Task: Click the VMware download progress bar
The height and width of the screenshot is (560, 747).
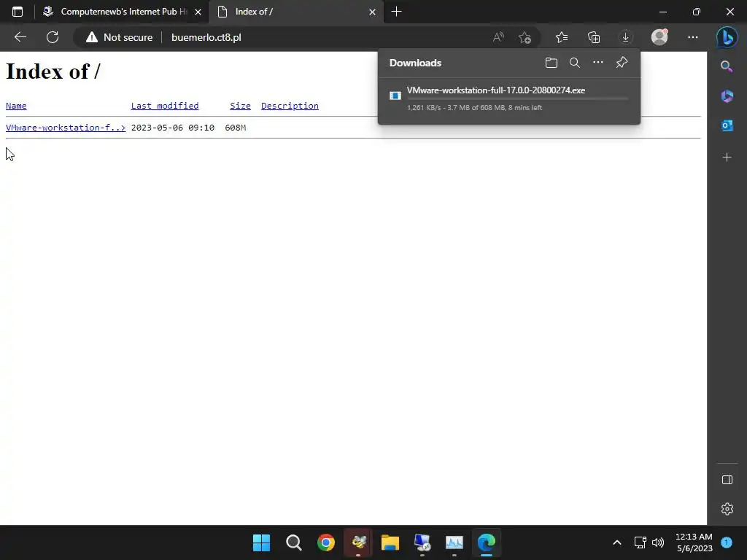Action: coord(517,98)
